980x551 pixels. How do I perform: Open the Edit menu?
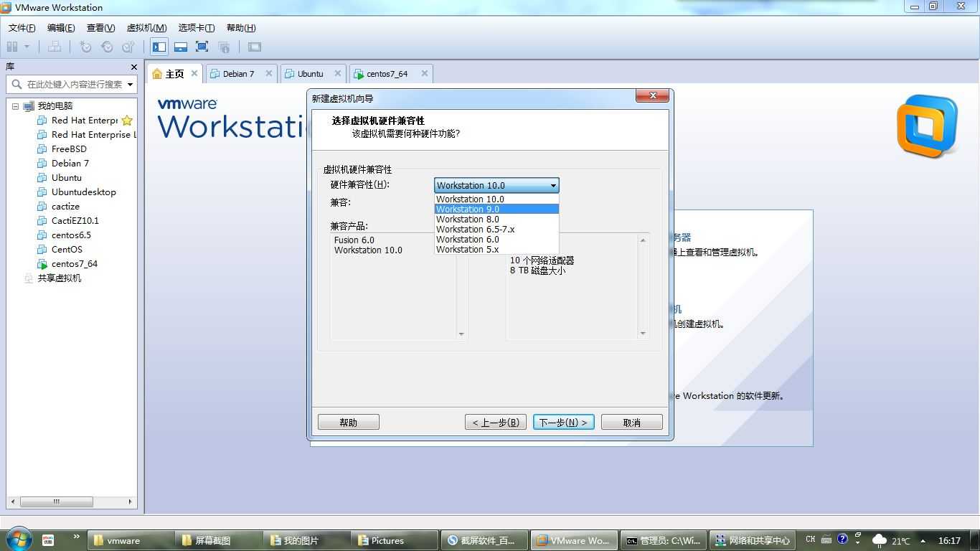tap(61, 28)
